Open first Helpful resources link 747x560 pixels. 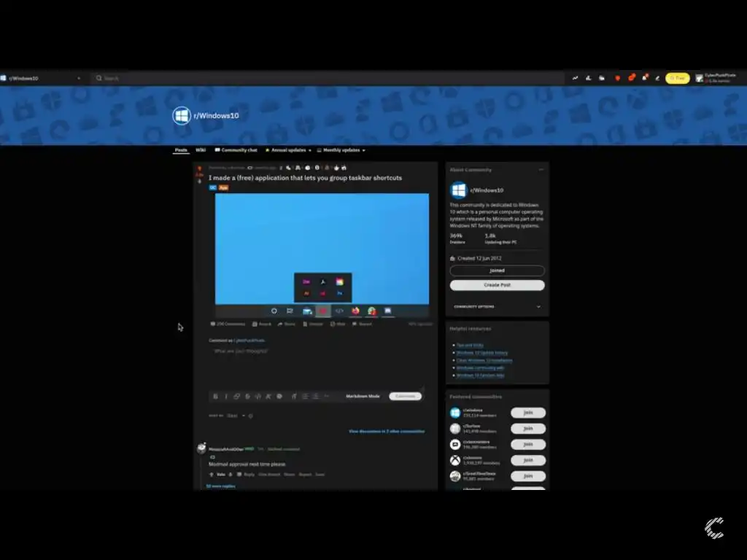[470, 345]
